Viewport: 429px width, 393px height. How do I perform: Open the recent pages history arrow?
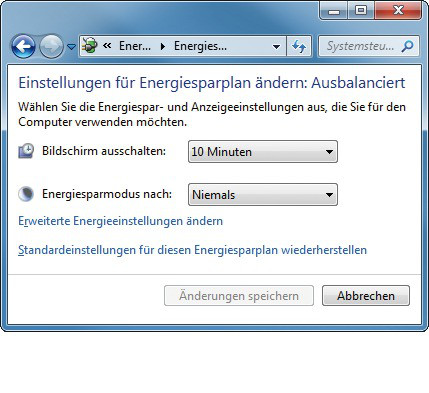[x=71, y=47]
